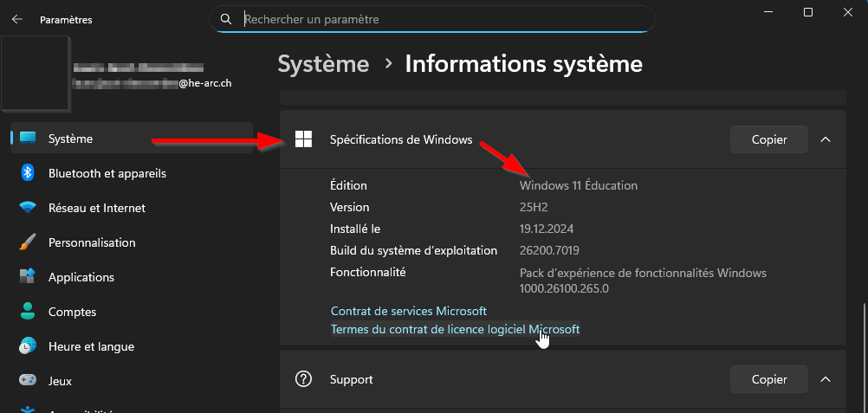This screenshot has width=868, height=413.
Task: Open Bluetooth et appareils settings
Action: tap(107, 173)
